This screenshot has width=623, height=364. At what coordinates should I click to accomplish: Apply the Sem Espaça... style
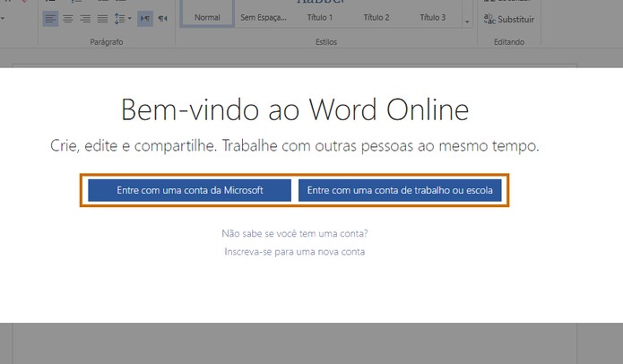click(x=263, y=14)
